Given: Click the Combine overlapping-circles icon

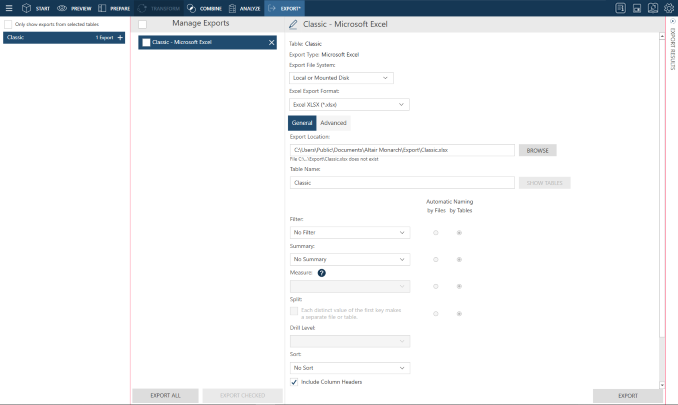Looking at the screenshot, I should point(191,8).
